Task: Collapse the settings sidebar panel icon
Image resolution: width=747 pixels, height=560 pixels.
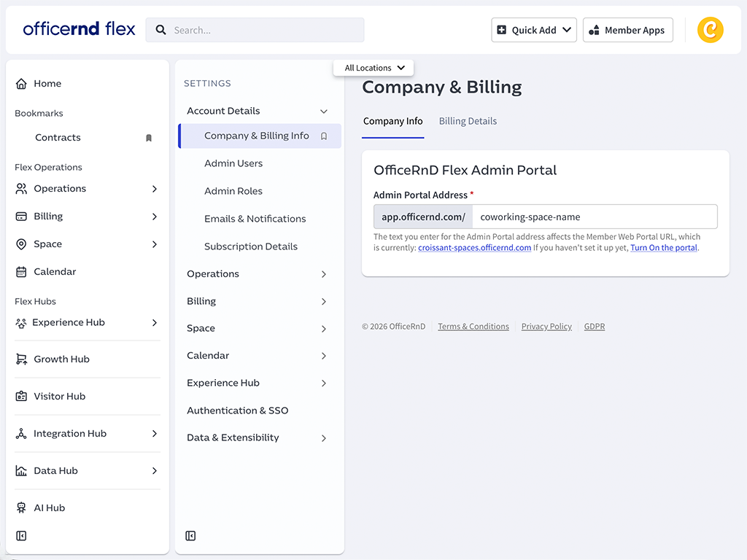Action: click(190, 536)
